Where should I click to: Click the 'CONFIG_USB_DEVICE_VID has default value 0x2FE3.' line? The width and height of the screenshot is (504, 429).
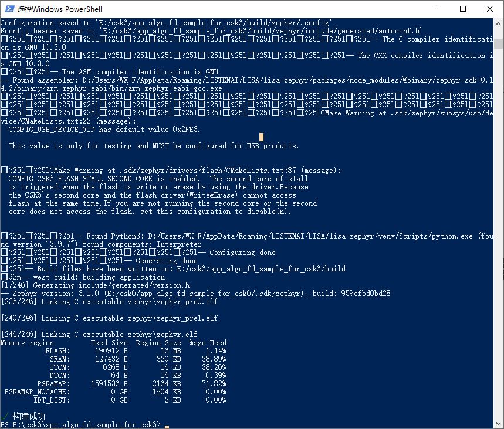pyautogui.click(x=104, y=130)
